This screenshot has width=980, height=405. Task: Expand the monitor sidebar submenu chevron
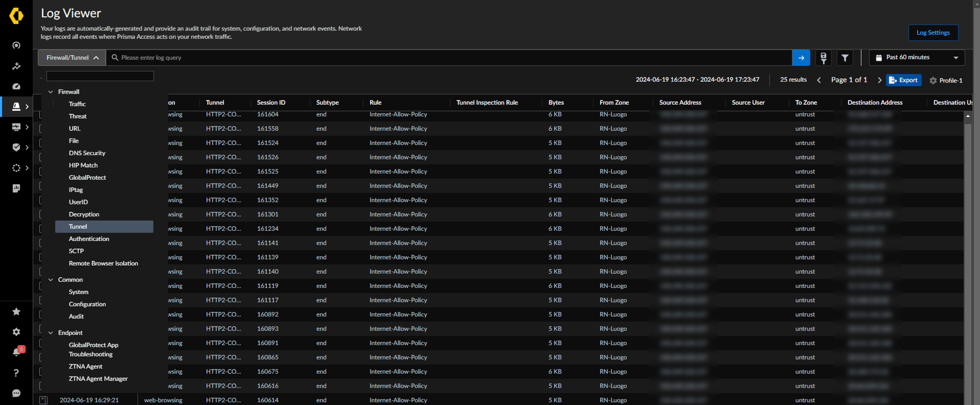click(x=27, y=127)
